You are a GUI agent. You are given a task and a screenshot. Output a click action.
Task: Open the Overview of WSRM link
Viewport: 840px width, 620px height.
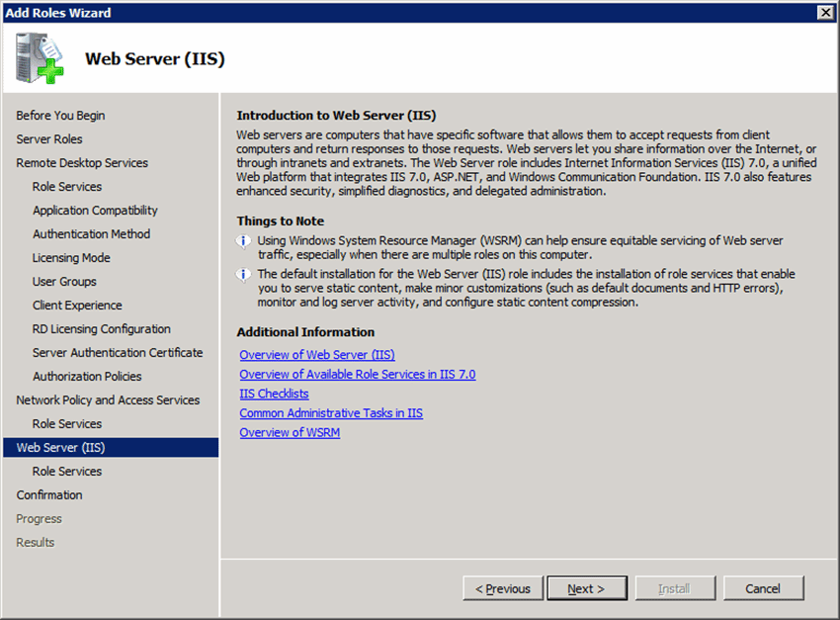click(290, 433)
